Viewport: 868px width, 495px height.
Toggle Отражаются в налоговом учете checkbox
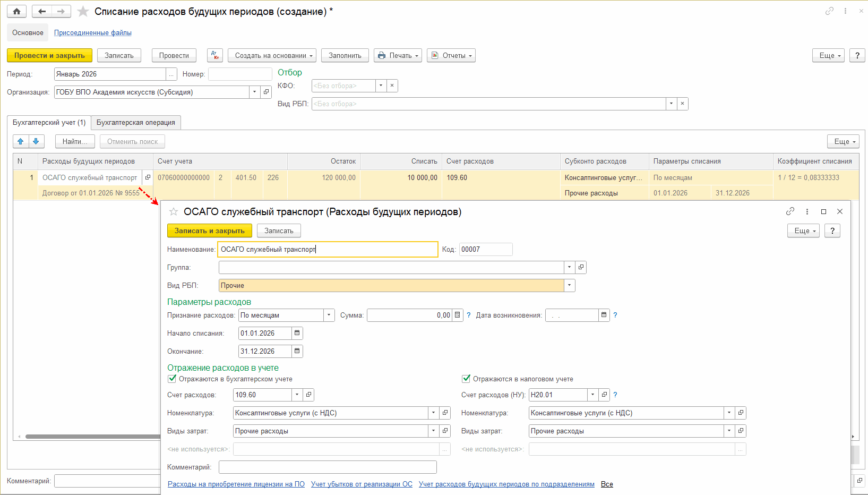[466, 379]
